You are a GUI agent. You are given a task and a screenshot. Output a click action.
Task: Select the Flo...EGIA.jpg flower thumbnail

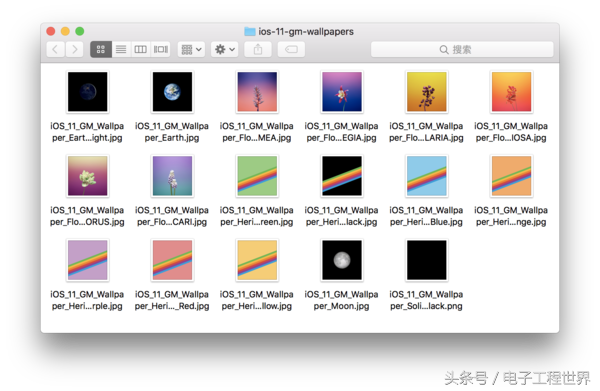pyautogui.click(x=342, y=92)
